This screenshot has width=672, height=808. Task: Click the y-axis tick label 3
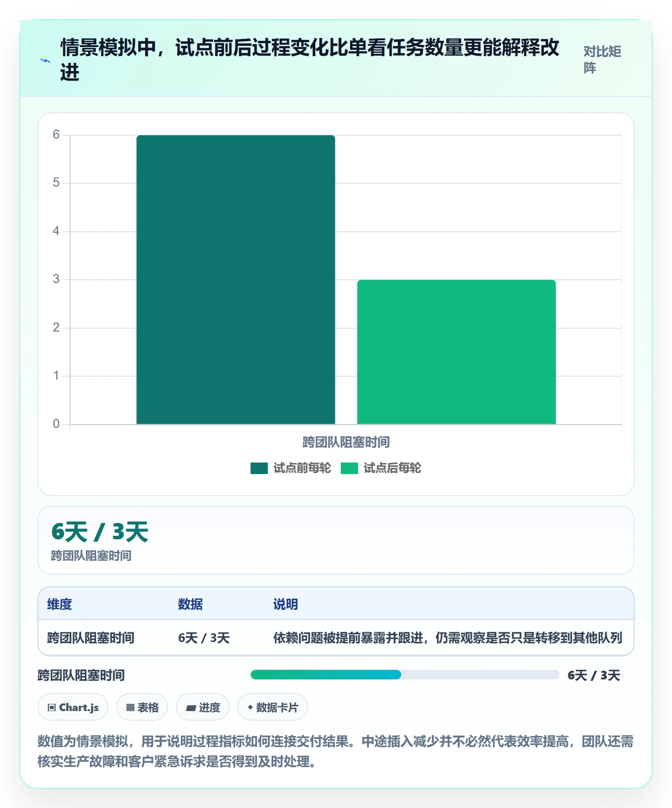point(56,279)
